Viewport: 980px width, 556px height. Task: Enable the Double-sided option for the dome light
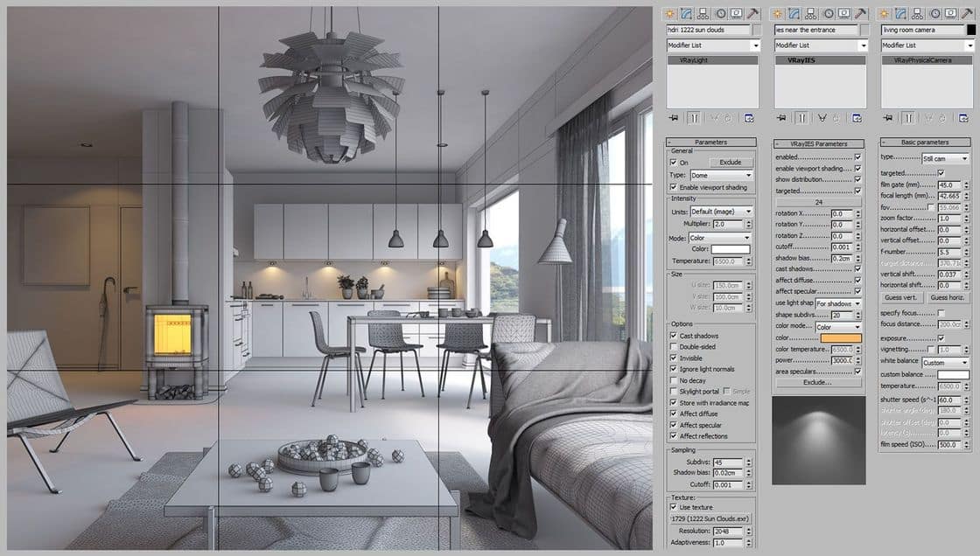673,346
